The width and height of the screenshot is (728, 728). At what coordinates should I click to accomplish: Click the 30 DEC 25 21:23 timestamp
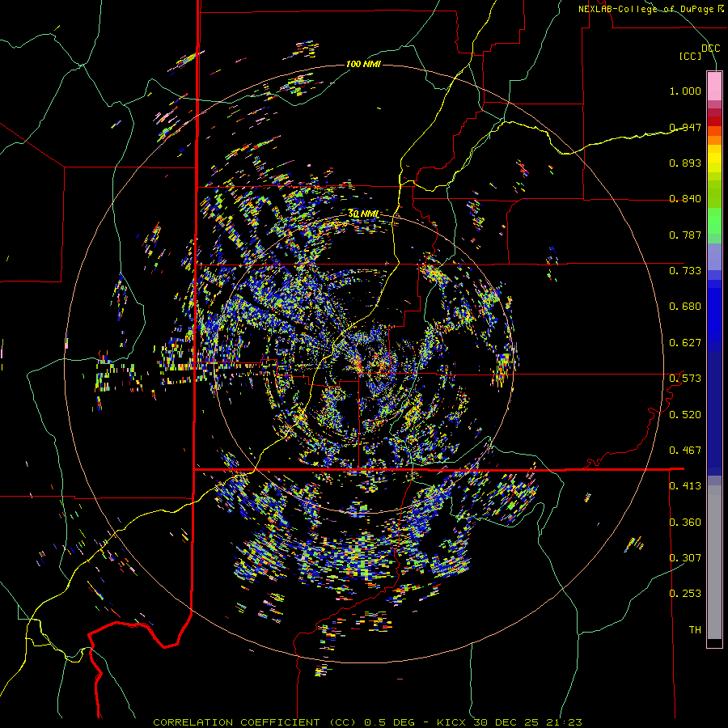(527, 722)
